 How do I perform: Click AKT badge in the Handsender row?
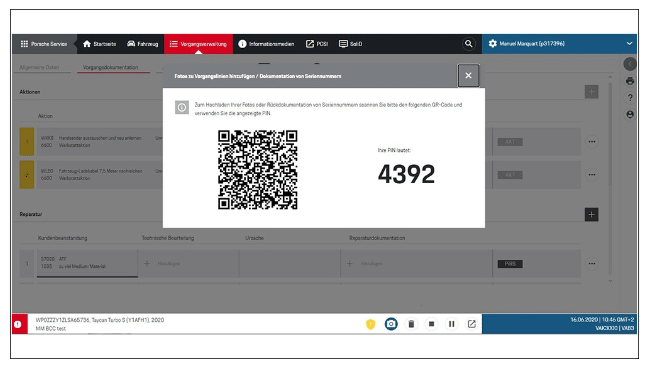(510, 142)
